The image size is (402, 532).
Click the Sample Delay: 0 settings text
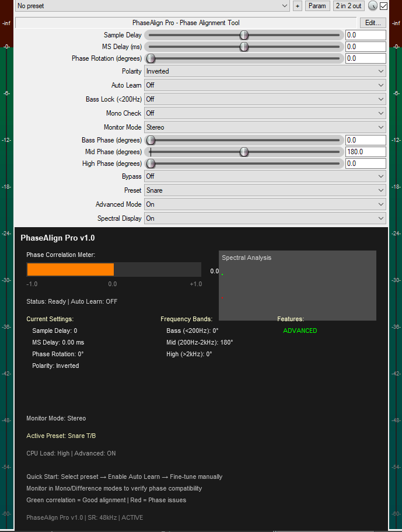point(55,331)
